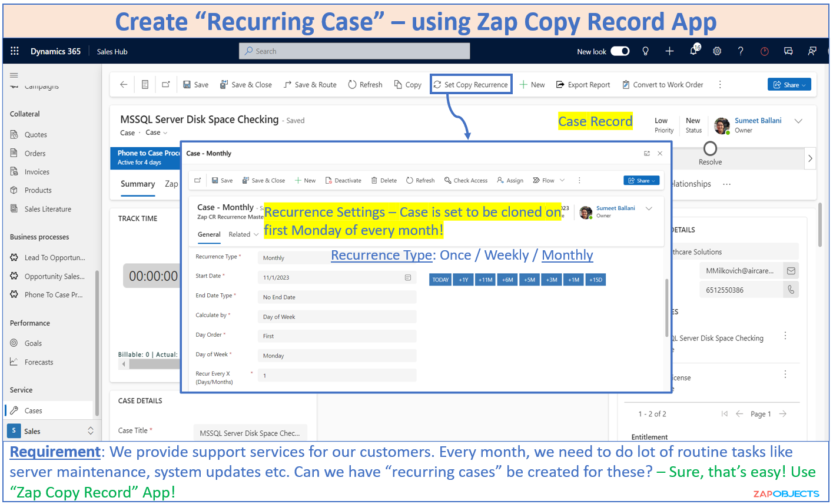The height and width of the screenshot is (504, 833).
Task: Open the notifications bell icon
Action: 694,51
